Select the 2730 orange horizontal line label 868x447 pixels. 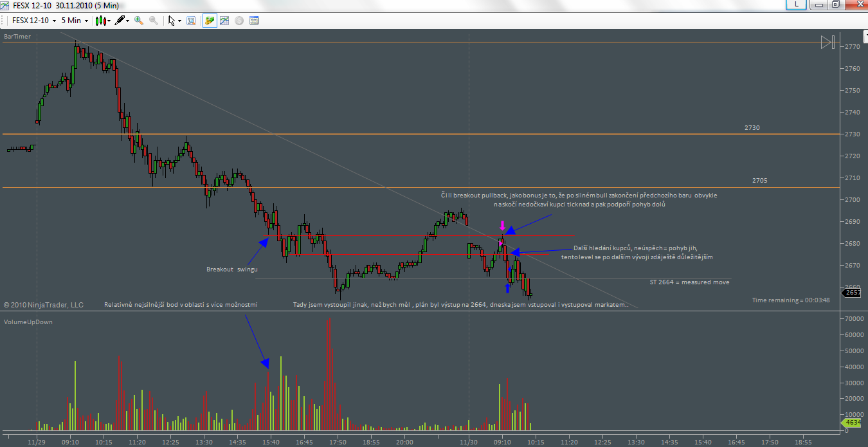click(x=752, y=128)
